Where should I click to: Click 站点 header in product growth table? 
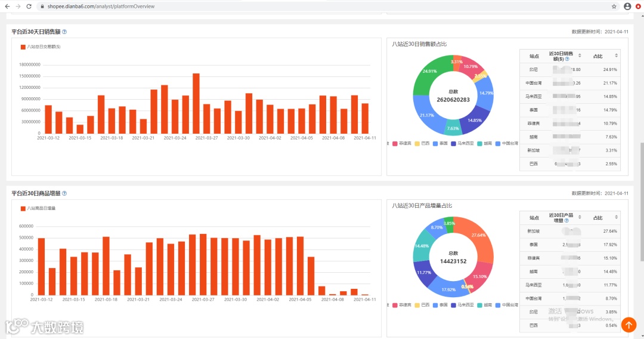tap(534, 218)
